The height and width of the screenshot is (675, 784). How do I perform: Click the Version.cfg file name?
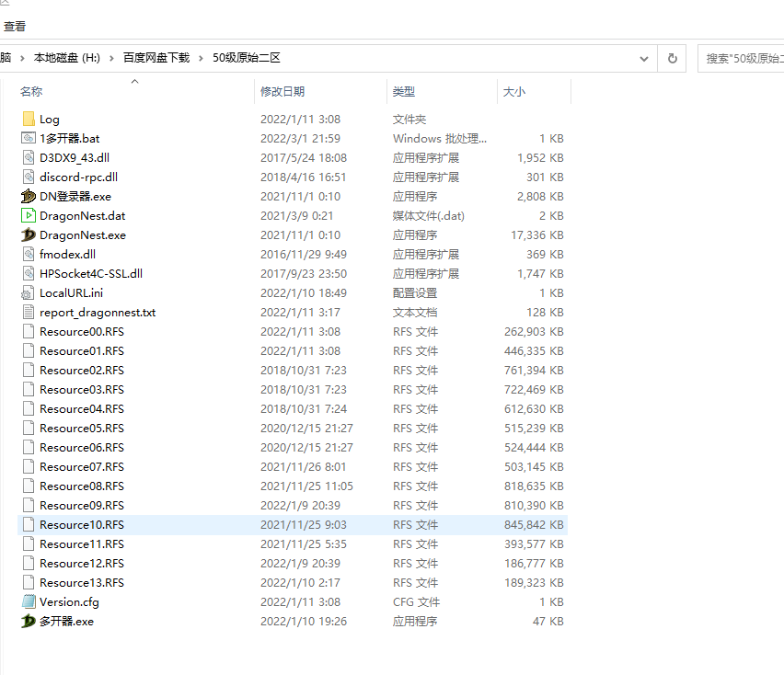[70, 602]
